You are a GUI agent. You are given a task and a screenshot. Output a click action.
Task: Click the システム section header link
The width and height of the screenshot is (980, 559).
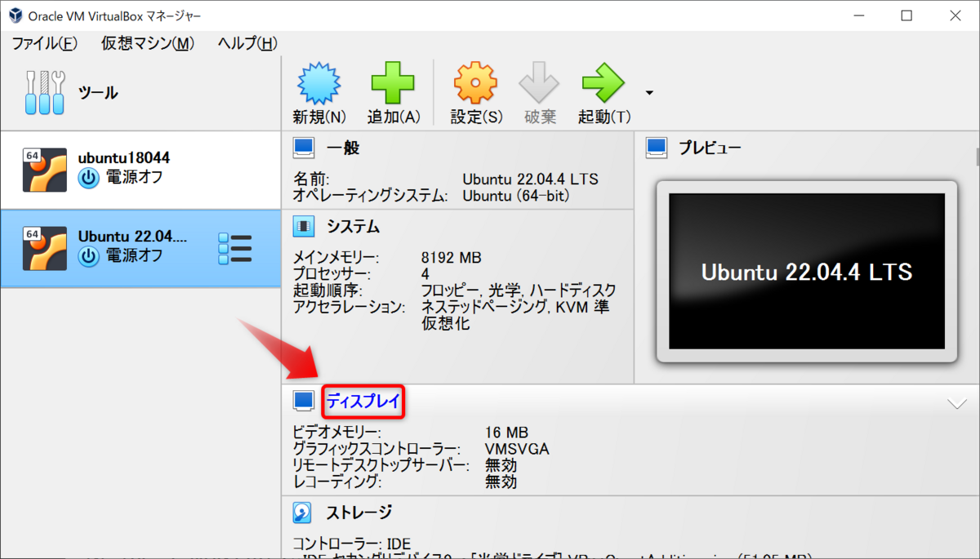pos(353,226)
